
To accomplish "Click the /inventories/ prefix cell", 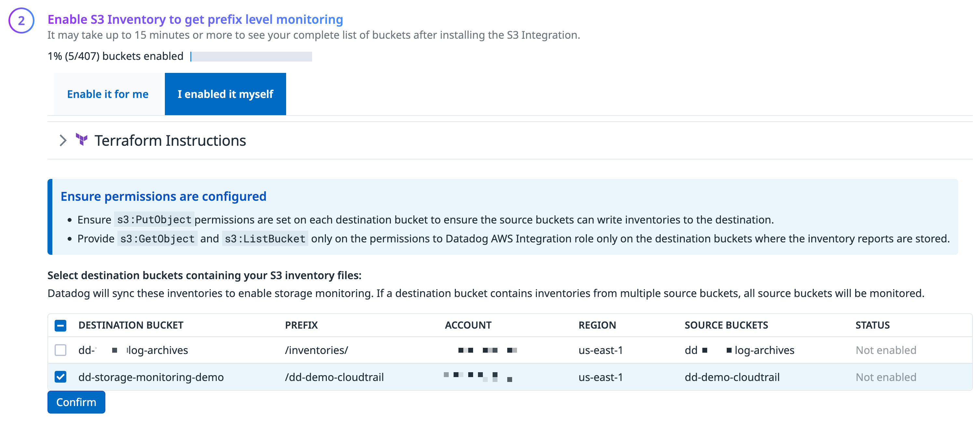I will (316, 350).
